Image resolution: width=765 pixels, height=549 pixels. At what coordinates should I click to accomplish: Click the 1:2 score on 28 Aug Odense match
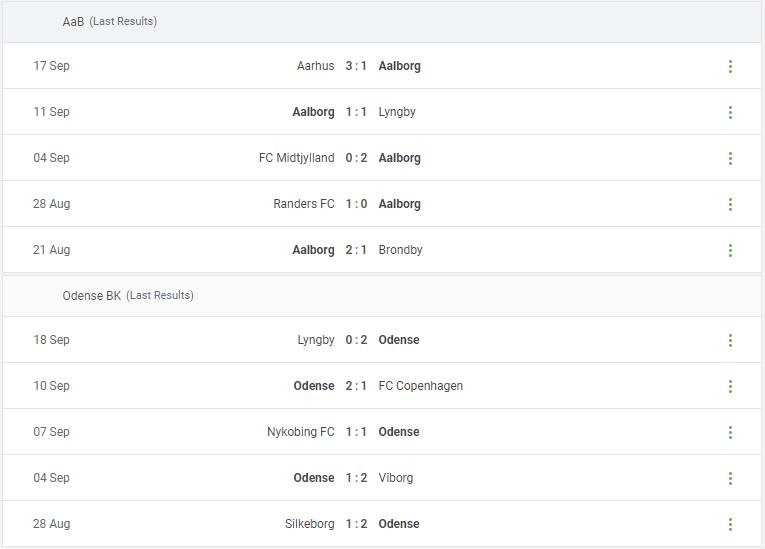click(x=356, y=524)
